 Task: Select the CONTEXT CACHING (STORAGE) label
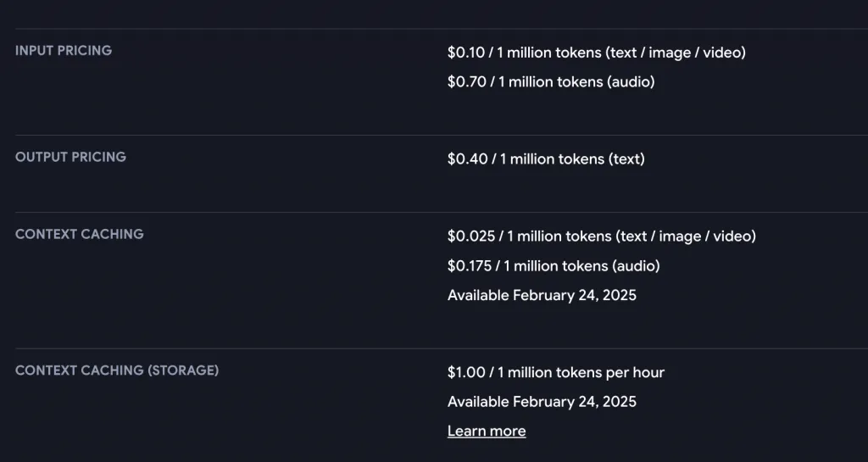(117, 370)
